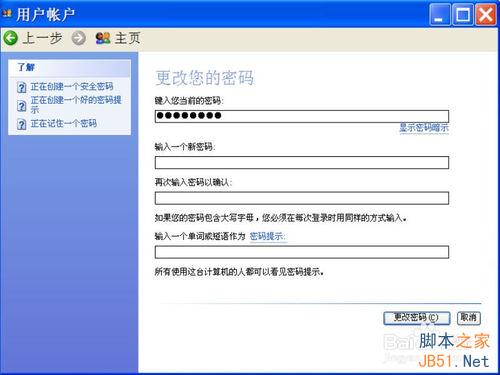
Task: Click the current password field with dots
Action: 302,116
